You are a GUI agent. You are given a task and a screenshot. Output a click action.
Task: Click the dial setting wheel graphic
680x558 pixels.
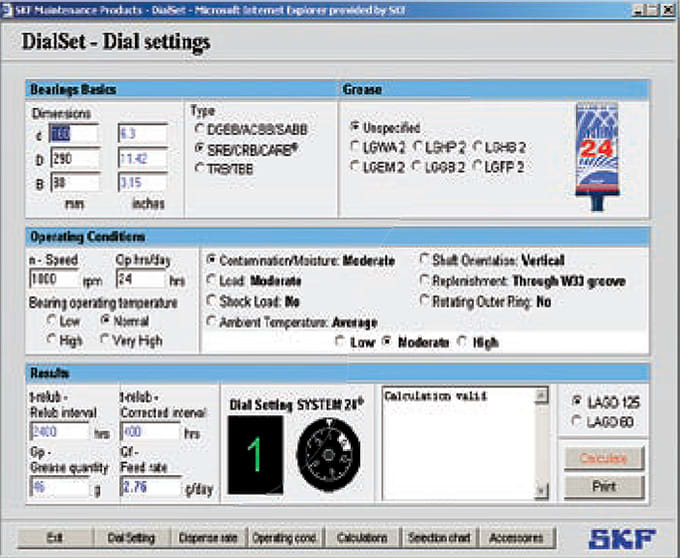pos(328,455)
